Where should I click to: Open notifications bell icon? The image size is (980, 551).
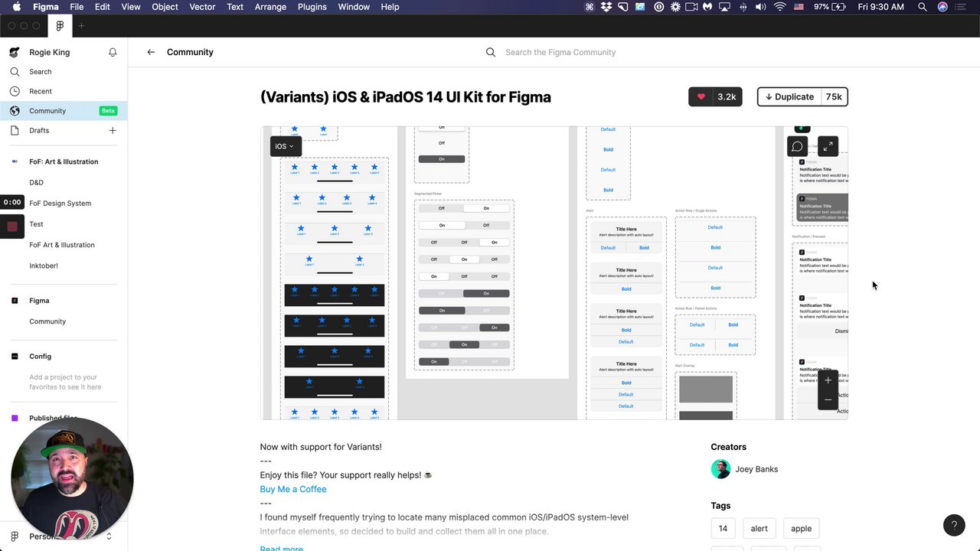[113, 52]
